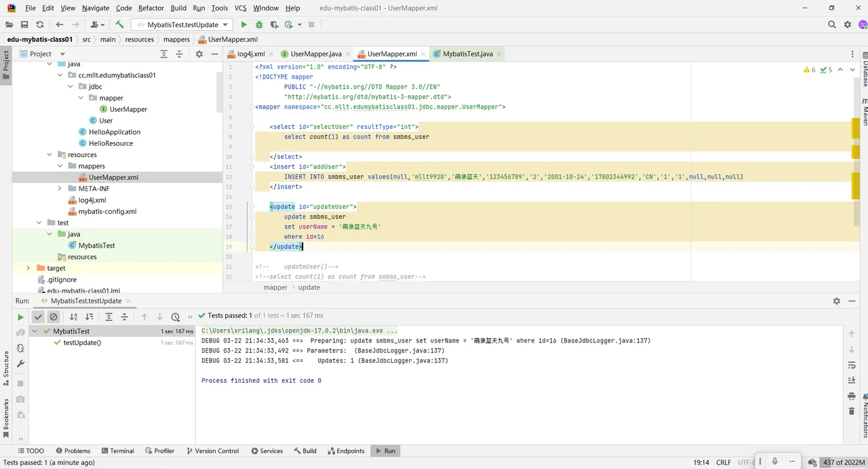Collapse all in Project panel toolbar

click(179, 54)
